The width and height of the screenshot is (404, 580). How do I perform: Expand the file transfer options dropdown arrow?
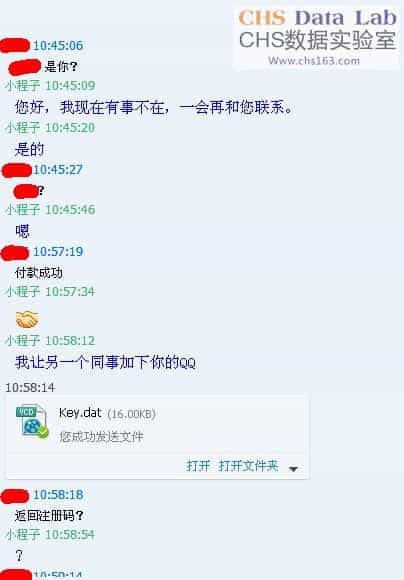293,469
